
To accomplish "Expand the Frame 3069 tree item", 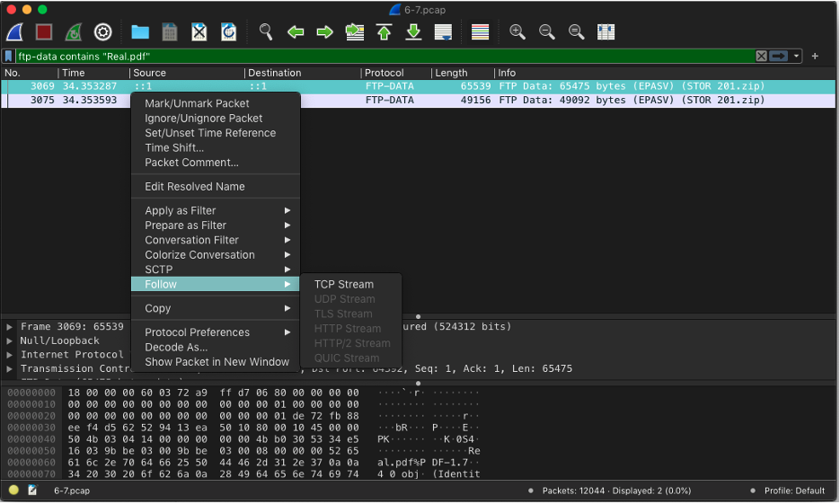I will coord(10,327).
